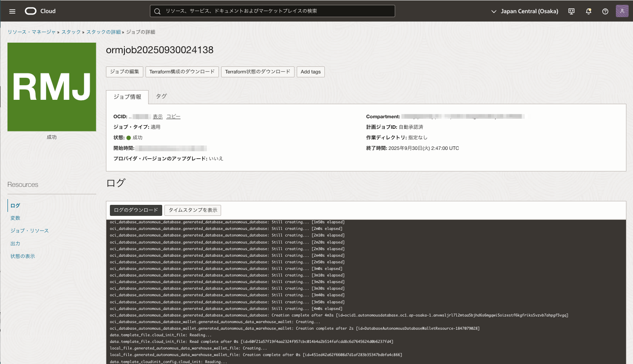Click the Add tags button
This screenshot has width=633, height=364.
pyautogui.click(x=311, y=72)
